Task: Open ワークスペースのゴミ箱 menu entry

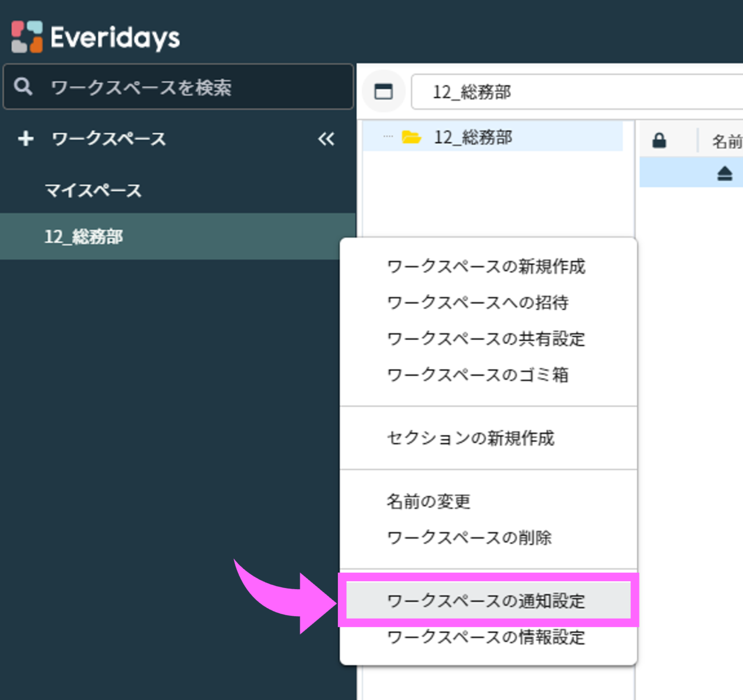Action: [478, 375]
